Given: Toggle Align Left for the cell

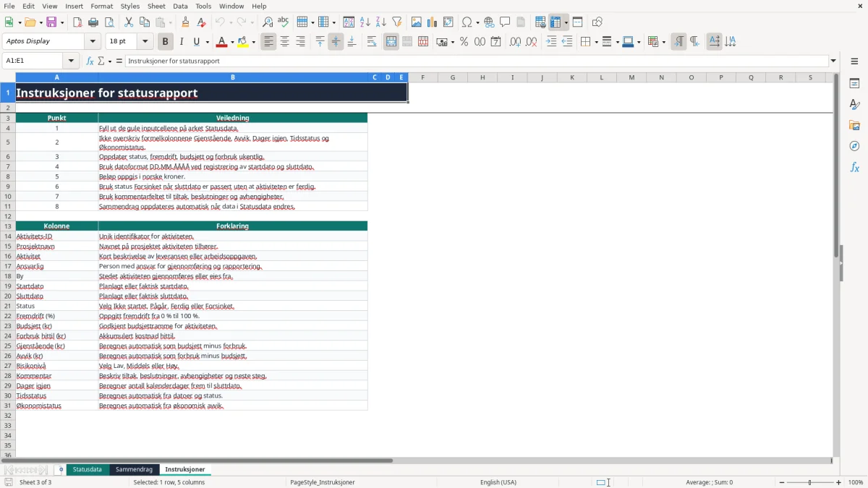Looking at the screenshot, I should click(x=268, y=42).
